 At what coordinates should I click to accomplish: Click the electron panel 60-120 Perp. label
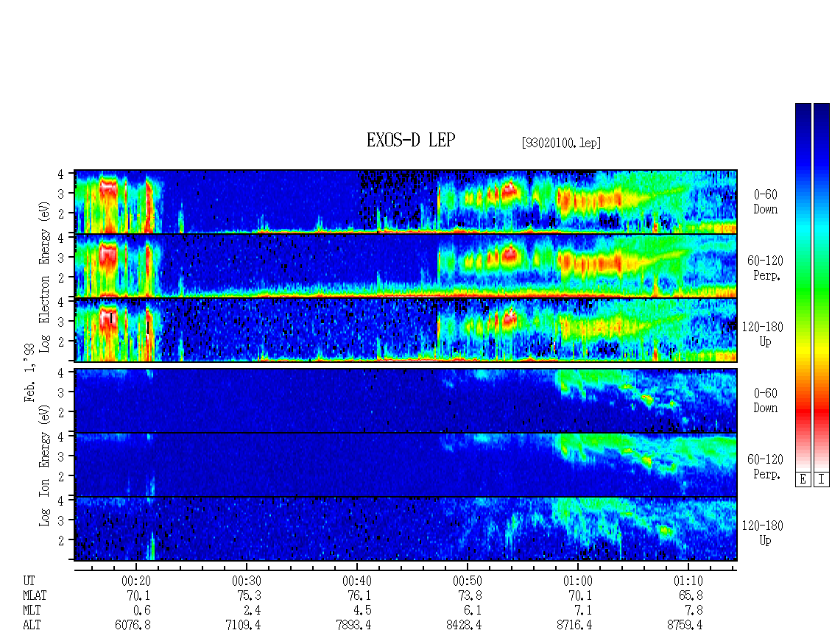[x=765, y=269]
